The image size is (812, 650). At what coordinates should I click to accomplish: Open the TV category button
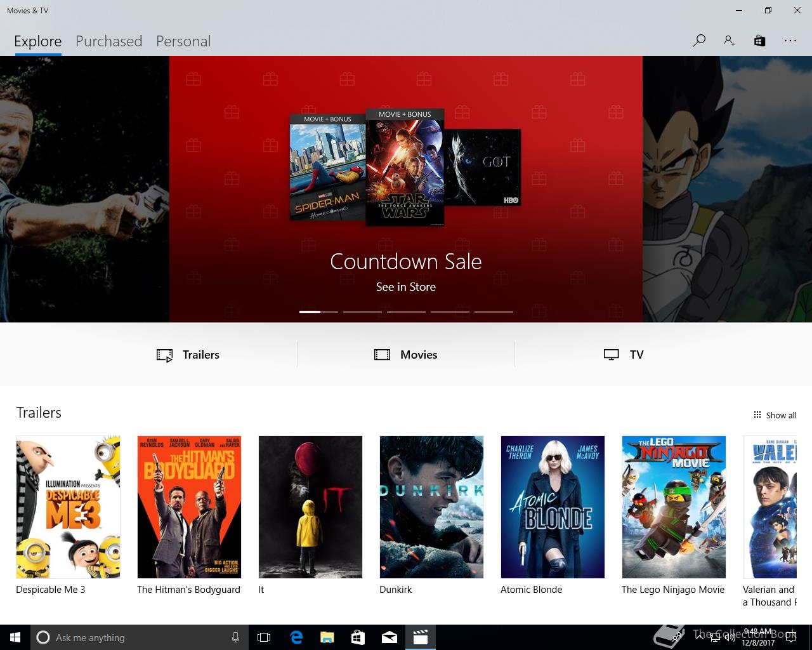[x=624, y=355]
